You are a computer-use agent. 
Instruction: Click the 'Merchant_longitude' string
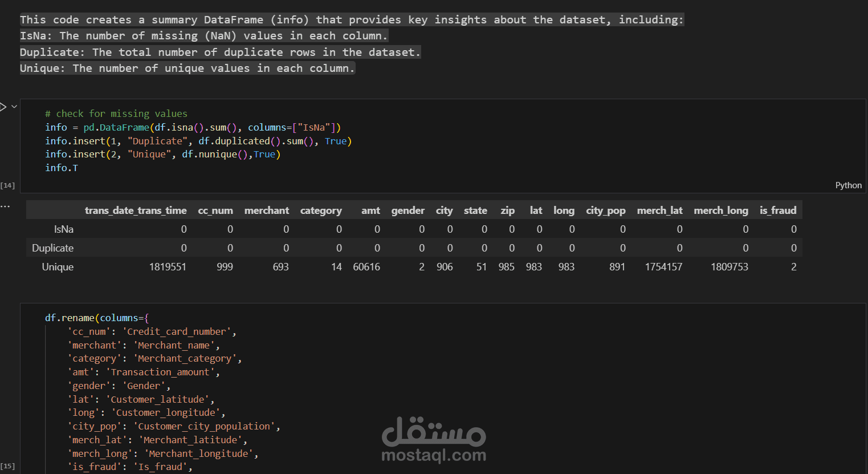[199, 453]
